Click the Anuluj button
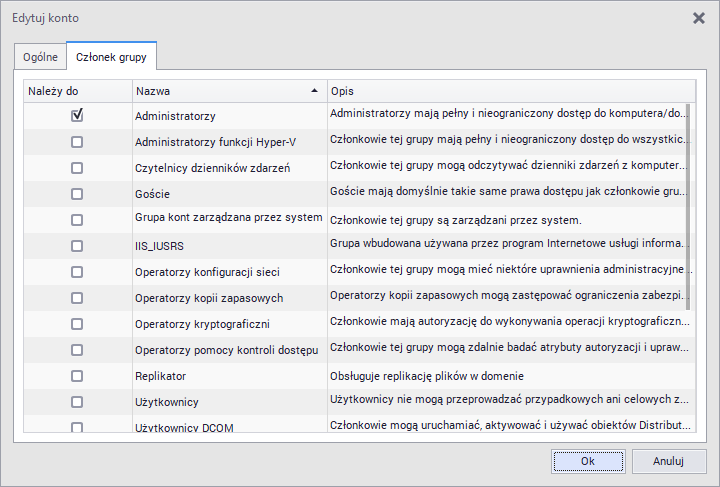Viewport: 720px width, 487px height. pyautogui.click(x=668, y=461)
